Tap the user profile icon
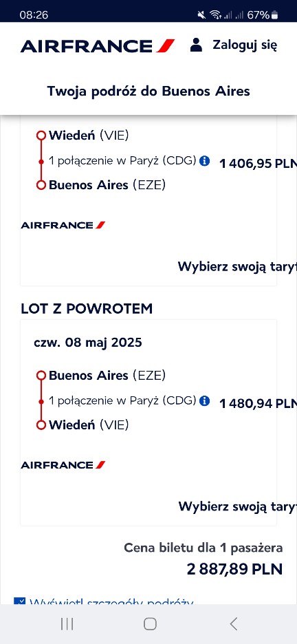This screenshot has height=644, width=297. click(196, 45)
